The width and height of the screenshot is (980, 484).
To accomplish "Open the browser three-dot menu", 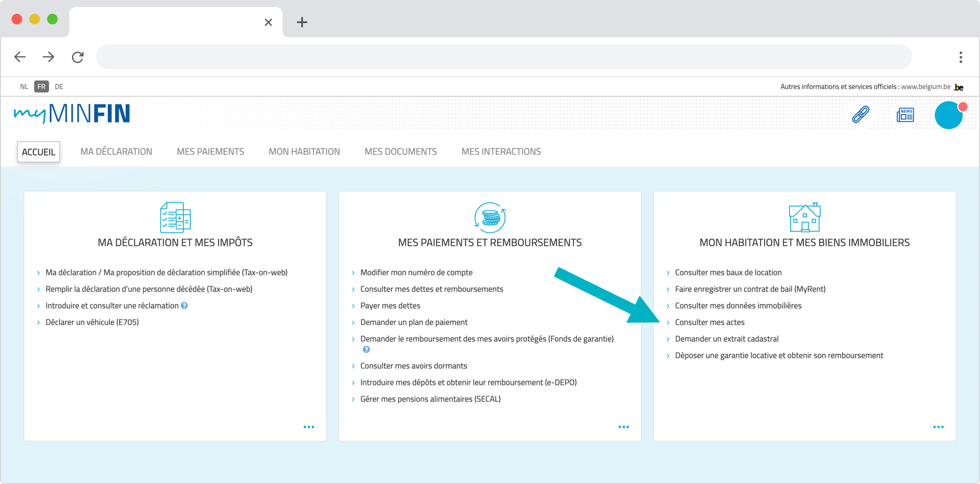I will coord(961,57).
